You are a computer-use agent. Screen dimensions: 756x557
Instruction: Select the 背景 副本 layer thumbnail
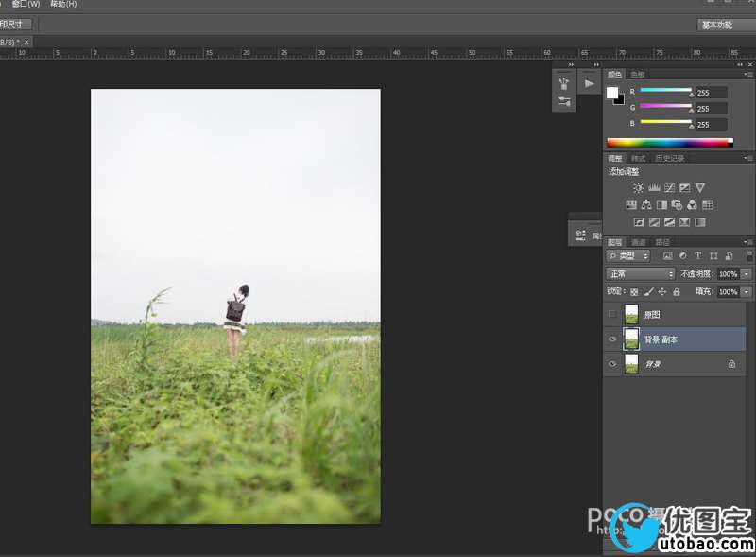(631, 339)
